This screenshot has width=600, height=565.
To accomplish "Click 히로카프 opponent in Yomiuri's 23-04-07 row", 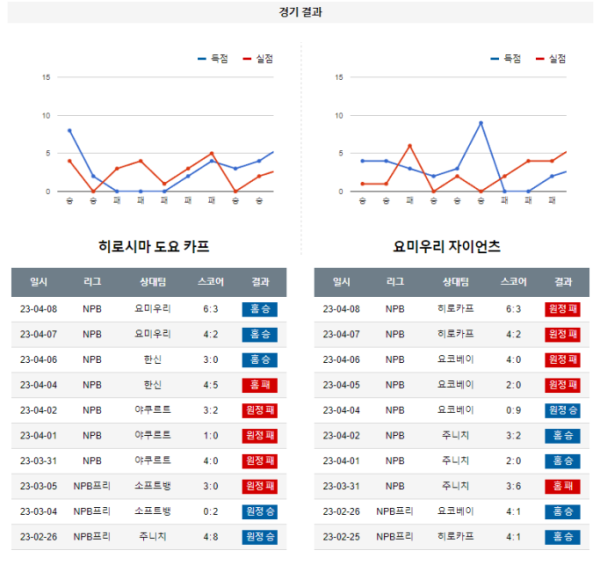I will pyautogui.click(x=455, y=334).
